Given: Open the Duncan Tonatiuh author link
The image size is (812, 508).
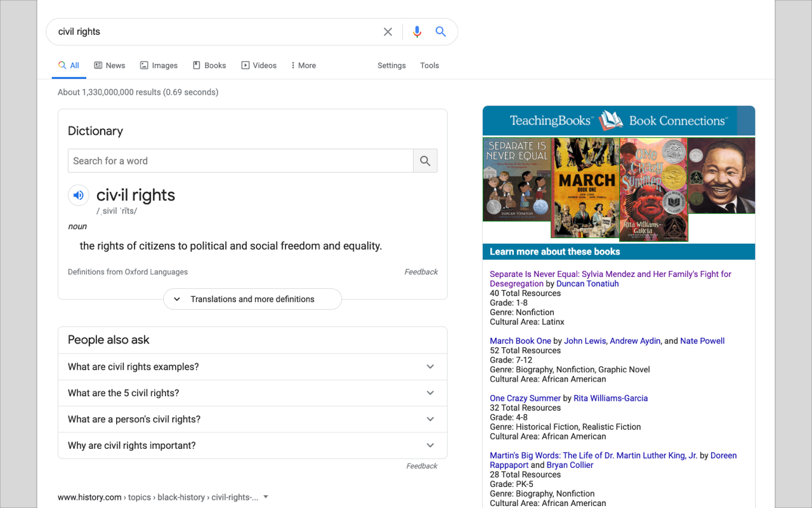Looking at the screenshot, I should point(587,284).
